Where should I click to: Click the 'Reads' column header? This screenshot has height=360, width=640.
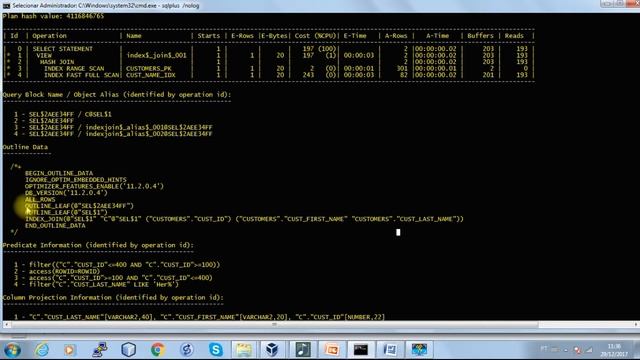click(514, 36)
